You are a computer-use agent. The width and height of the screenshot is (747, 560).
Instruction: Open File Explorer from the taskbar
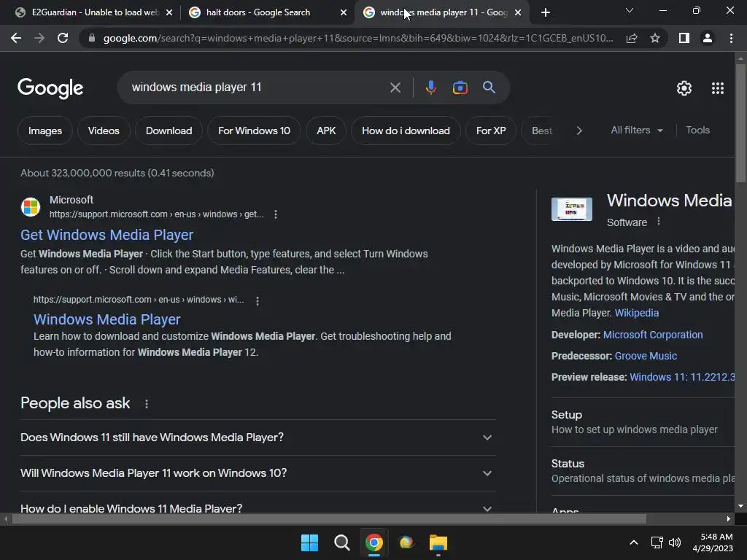pos(438,542)
